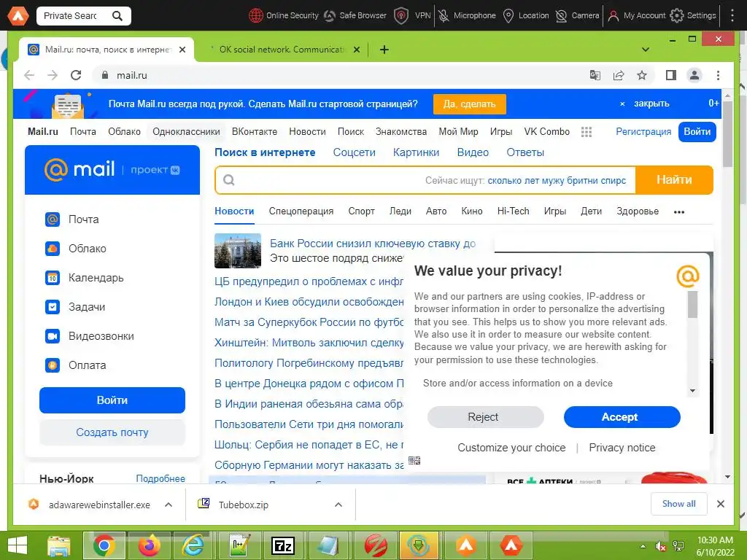747x560 pixels.
Task: Go back to the previous page
Action: [x=29, y=75]
